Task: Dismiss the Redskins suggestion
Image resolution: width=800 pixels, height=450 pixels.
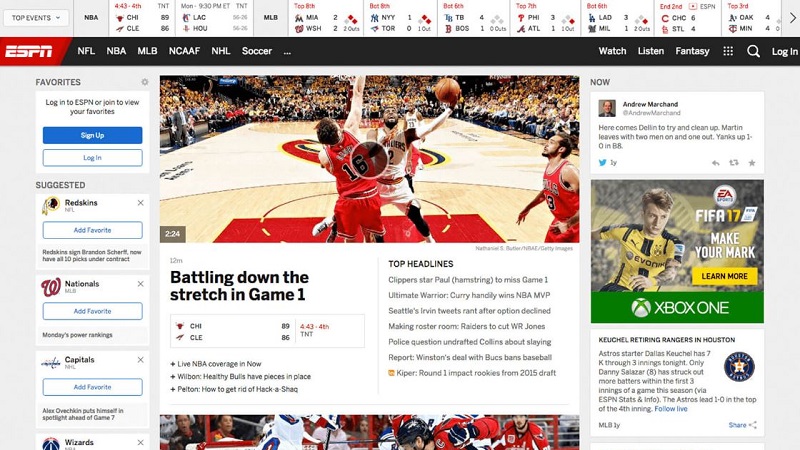Action: (x=140, y=203)
